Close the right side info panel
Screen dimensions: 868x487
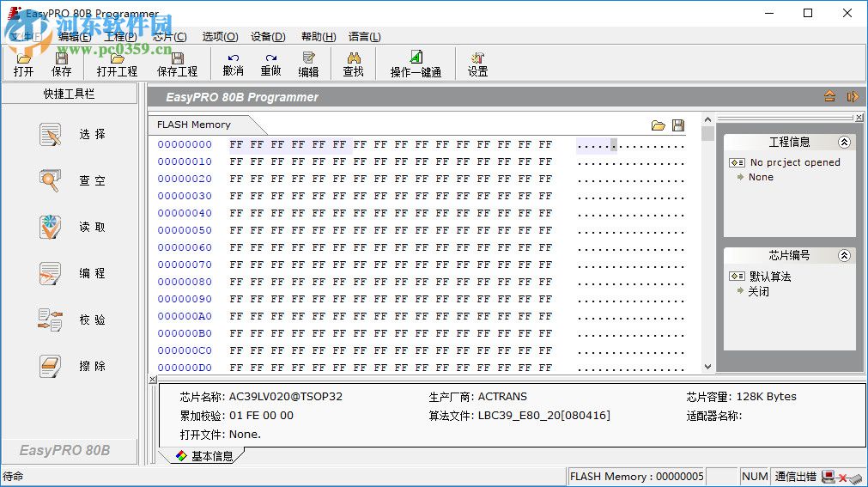tap(859, 118)
